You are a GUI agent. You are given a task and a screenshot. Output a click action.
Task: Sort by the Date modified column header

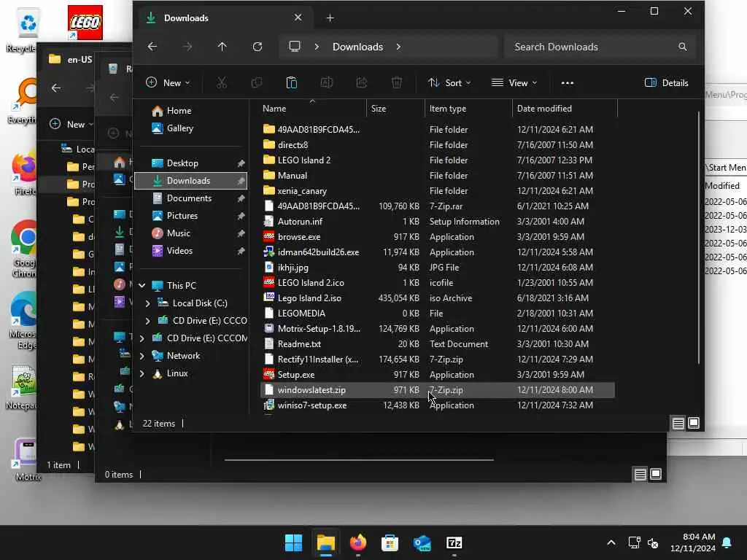[x=565, y=109]
